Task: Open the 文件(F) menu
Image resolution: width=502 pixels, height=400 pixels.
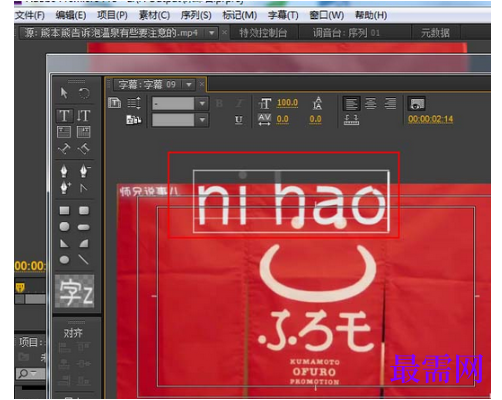Action: [30, 15]
